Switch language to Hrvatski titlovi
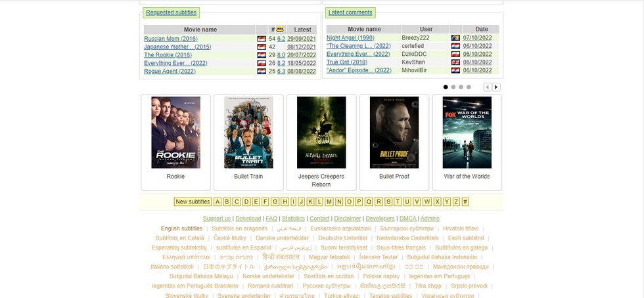 [x=461, y=228]
